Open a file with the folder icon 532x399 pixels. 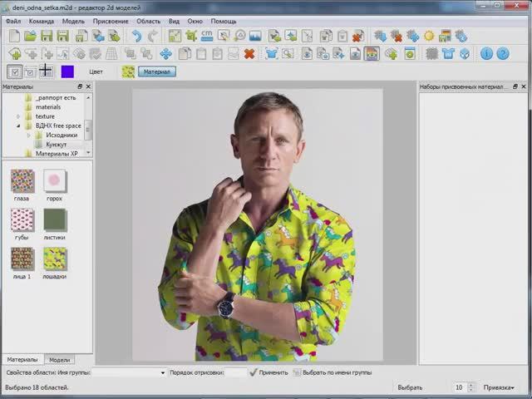(x=30, y=36)
